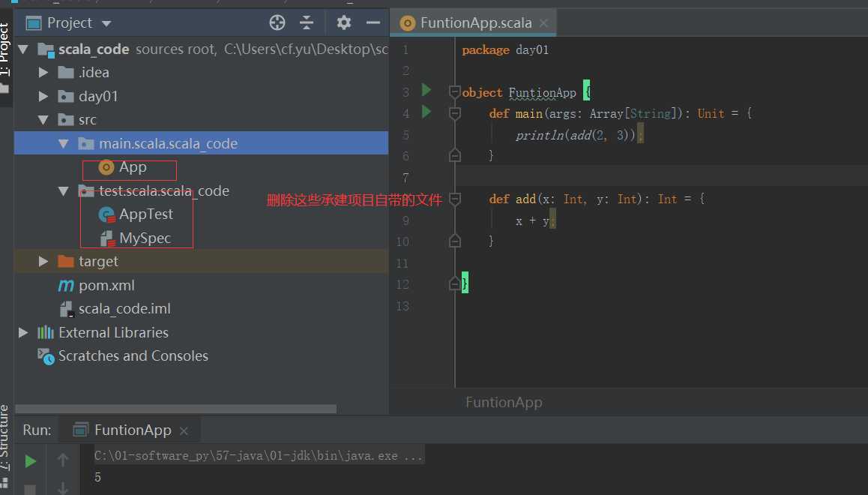This screenshot has width=868, height=495.
Task: Collapse test.scala.scala_code package arrow
Action: pyautogui.click(x=64, y=191)
